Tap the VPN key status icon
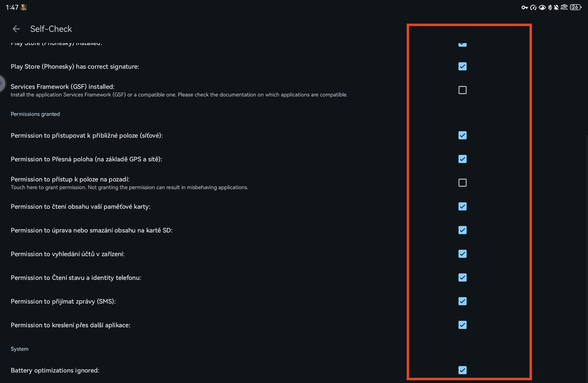 tap(525, 7)
